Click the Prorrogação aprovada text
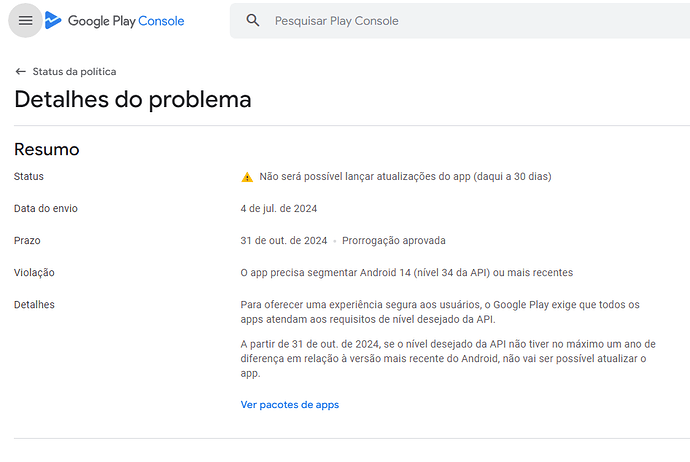690x462 pixels. 394,241
